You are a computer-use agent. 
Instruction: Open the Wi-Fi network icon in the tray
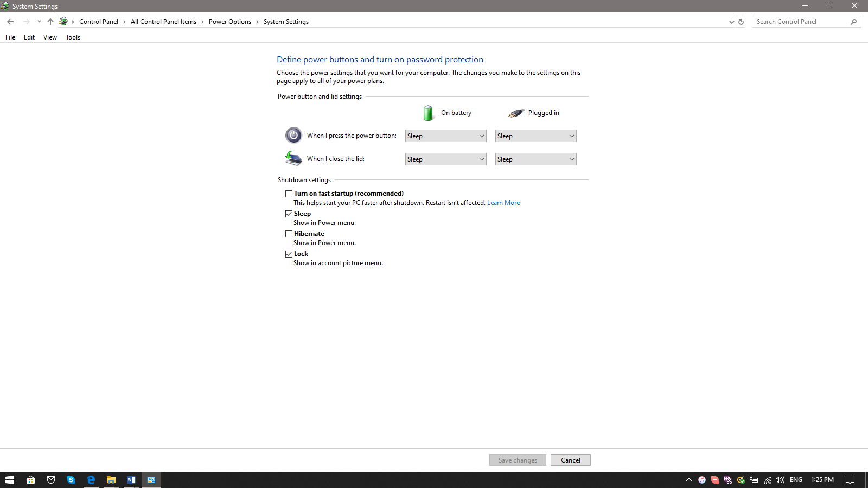767,480
